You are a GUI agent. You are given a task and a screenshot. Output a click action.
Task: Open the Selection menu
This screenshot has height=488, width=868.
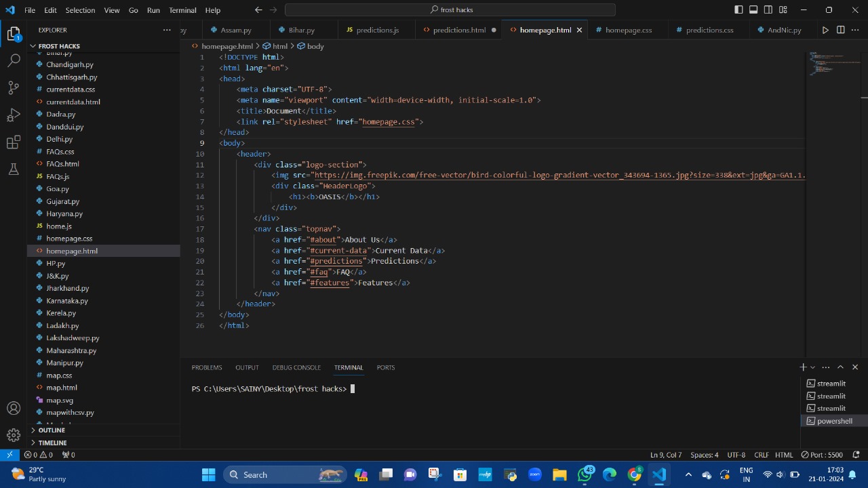[x=80, y=10]
